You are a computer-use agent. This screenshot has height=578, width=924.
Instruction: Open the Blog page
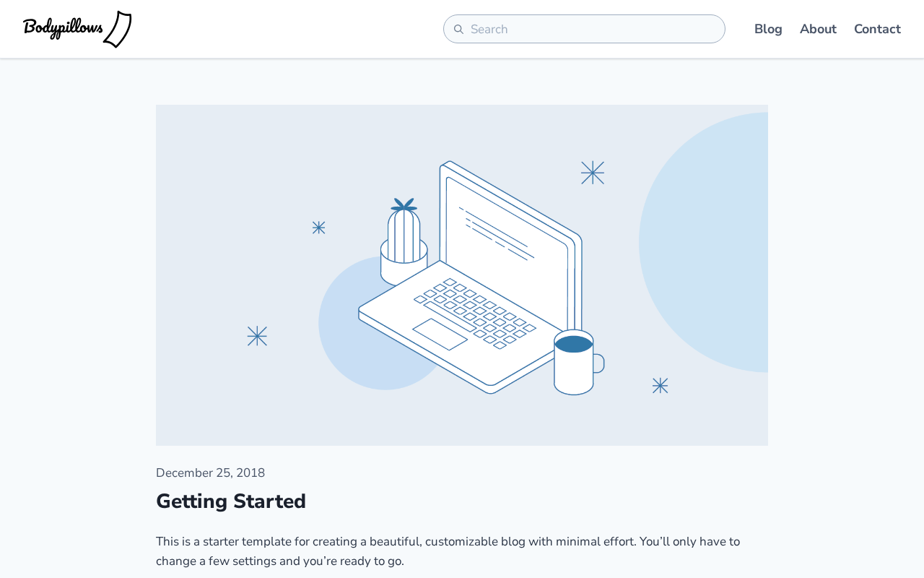(x=768, y=30)
